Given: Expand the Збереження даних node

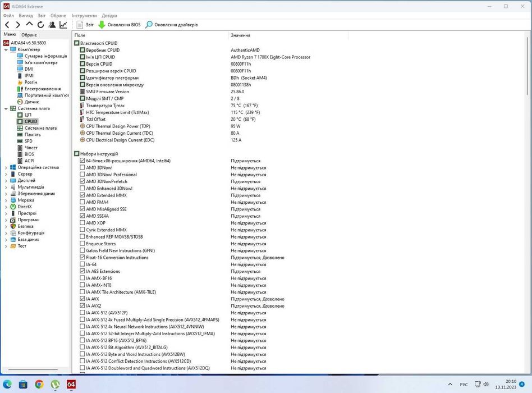Looking at the screenshot, I should coord(6,194).
